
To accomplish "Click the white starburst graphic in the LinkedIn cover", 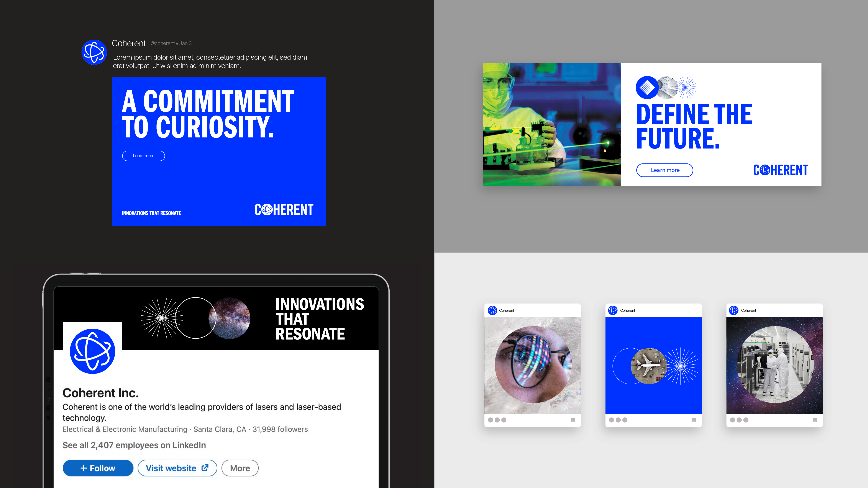I will 162,318.
